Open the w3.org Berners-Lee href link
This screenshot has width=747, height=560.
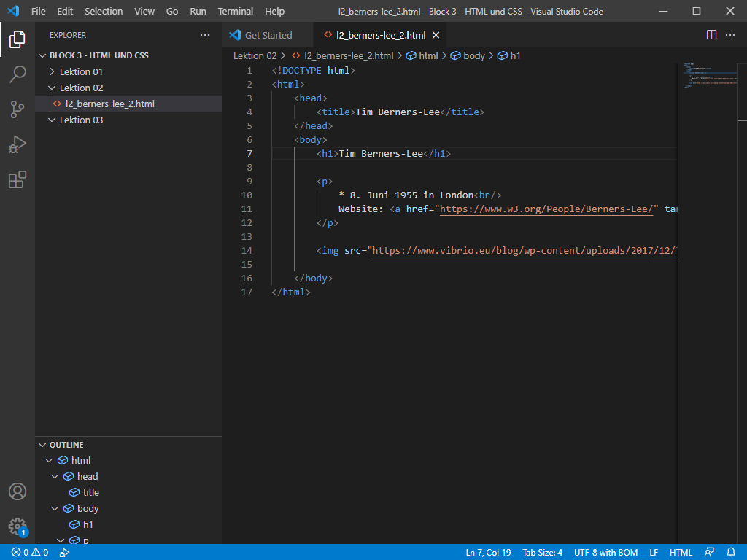546,209
